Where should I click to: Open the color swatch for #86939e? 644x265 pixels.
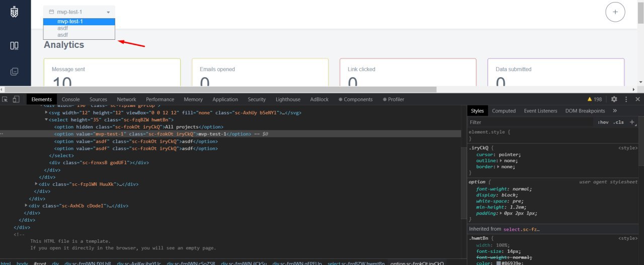point(500,263)
